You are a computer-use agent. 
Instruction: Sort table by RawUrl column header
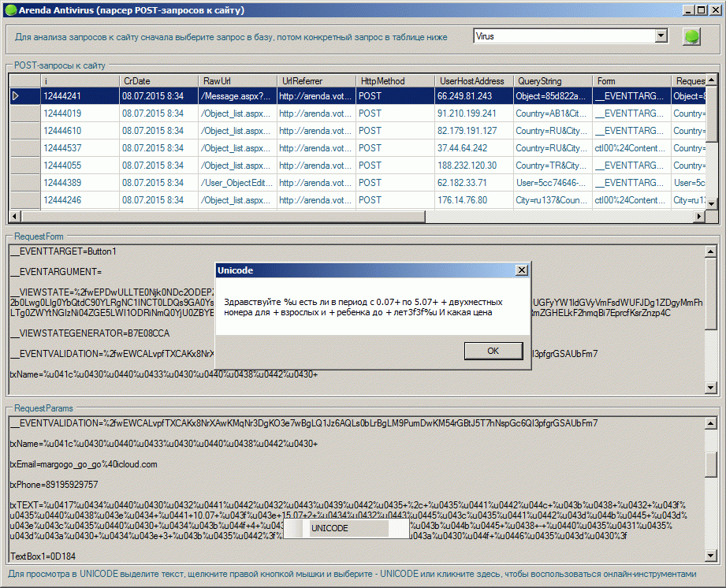(237, 81)
